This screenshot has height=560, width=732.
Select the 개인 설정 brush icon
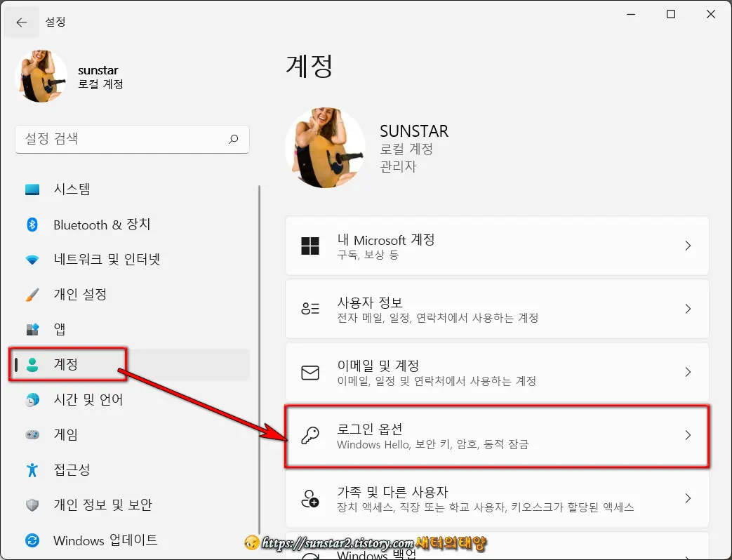click(x=33, y=294)
